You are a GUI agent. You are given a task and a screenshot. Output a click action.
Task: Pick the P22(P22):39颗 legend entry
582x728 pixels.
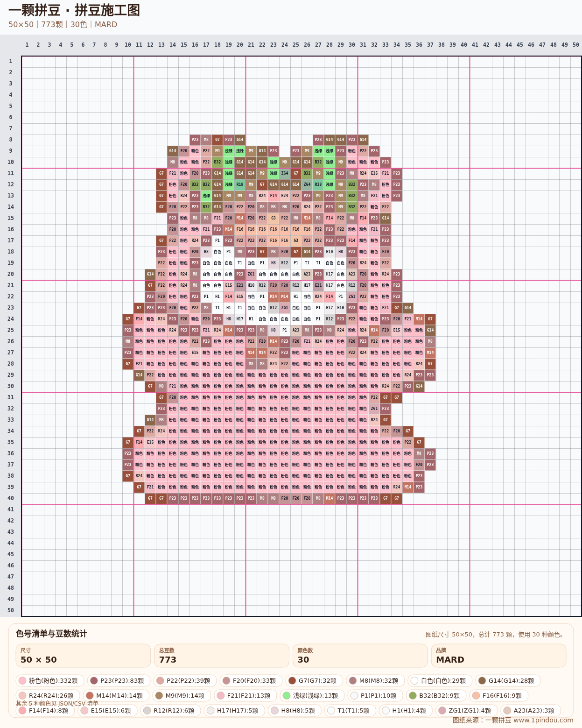click(x=185, y=680)
